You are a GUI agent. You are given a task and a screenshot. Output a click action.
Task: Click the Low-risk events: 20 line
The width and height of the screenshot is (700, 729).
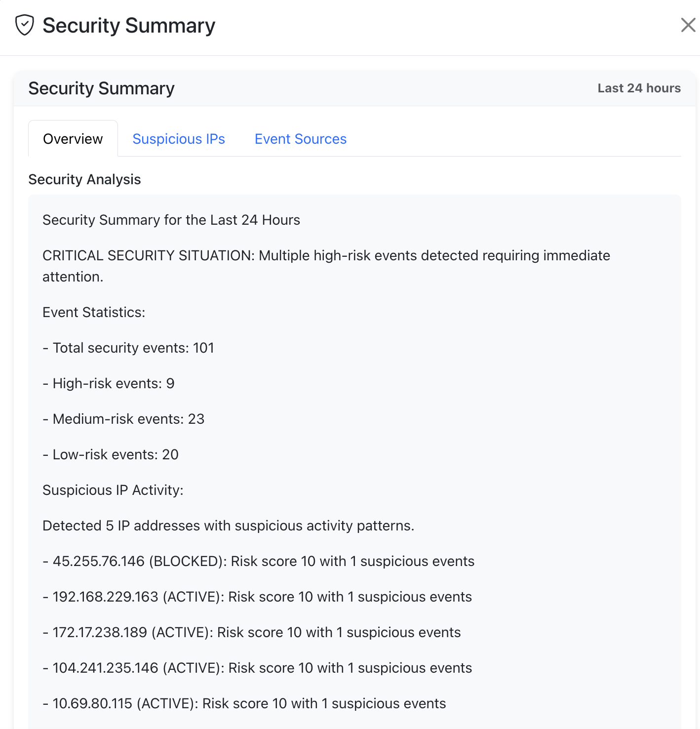tap(111, 454)
